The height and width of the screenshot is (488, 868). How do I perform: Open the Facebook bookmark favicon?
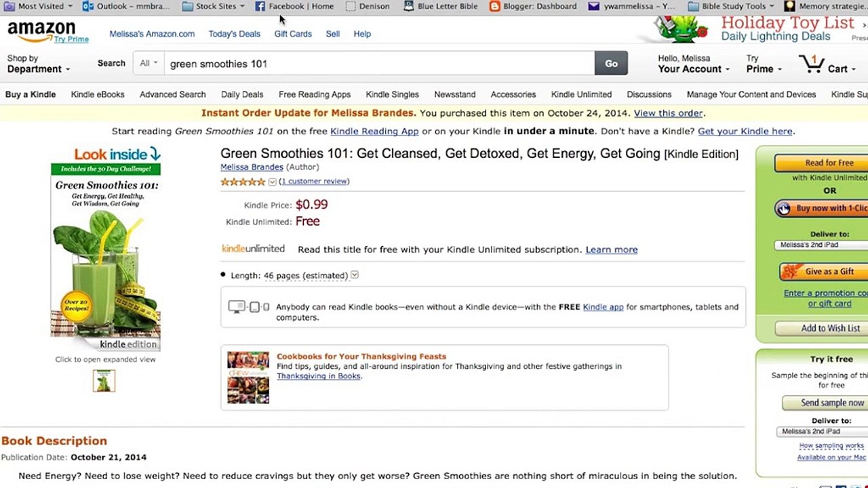tap(260, 6)
